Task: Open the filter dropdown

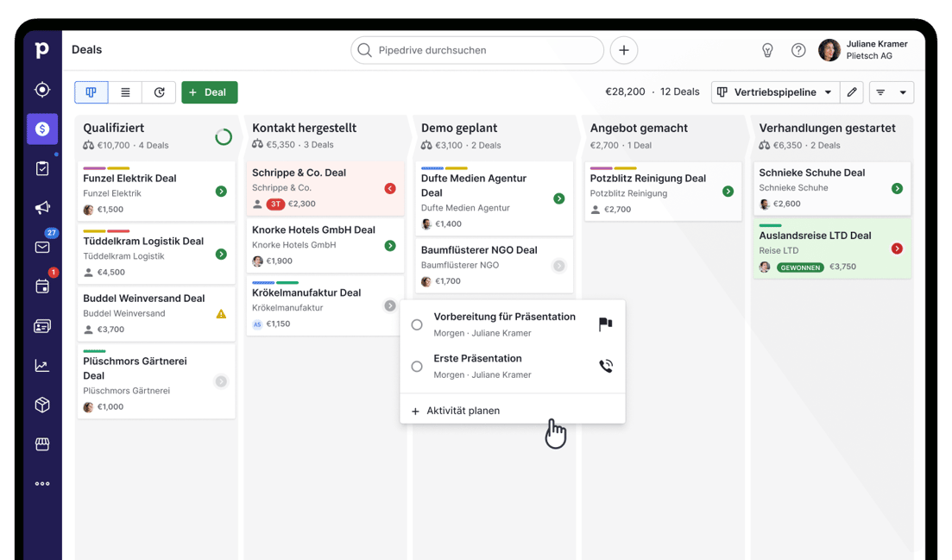Action: tap(892, 92)
